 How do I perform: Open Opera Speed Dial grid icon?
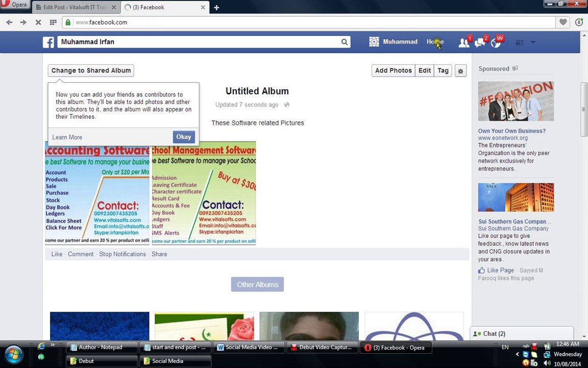pyautogui.click(x=53, y=22)
